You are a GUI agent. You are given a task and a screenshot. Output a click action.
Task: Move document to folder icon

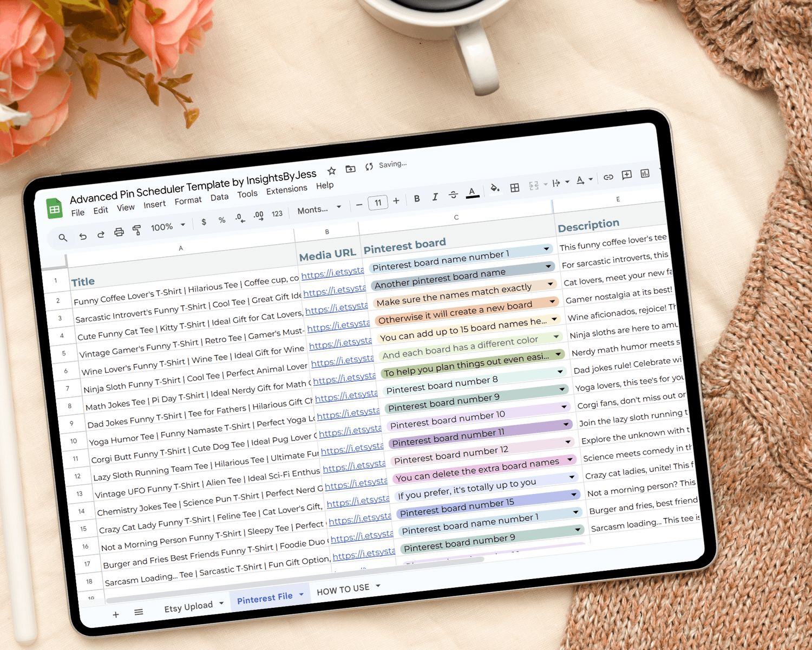click(351, 169)
